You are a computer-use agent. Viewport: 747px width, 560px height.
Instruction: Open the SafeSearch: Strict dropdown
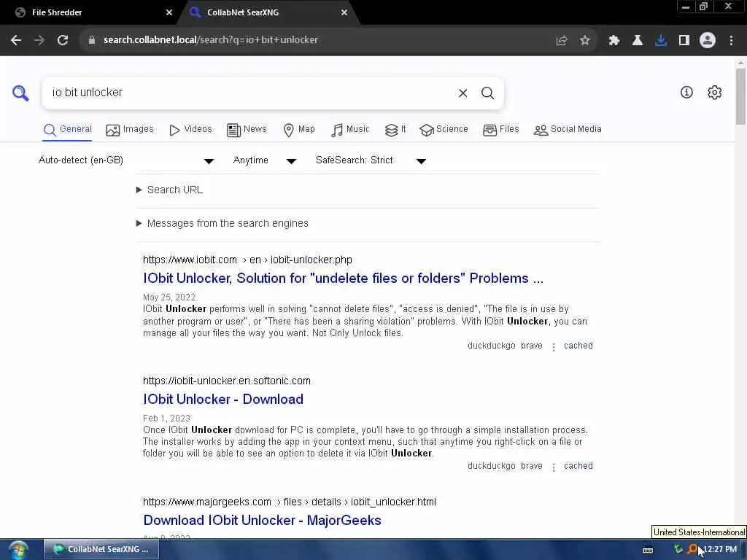tap(371, 160)
